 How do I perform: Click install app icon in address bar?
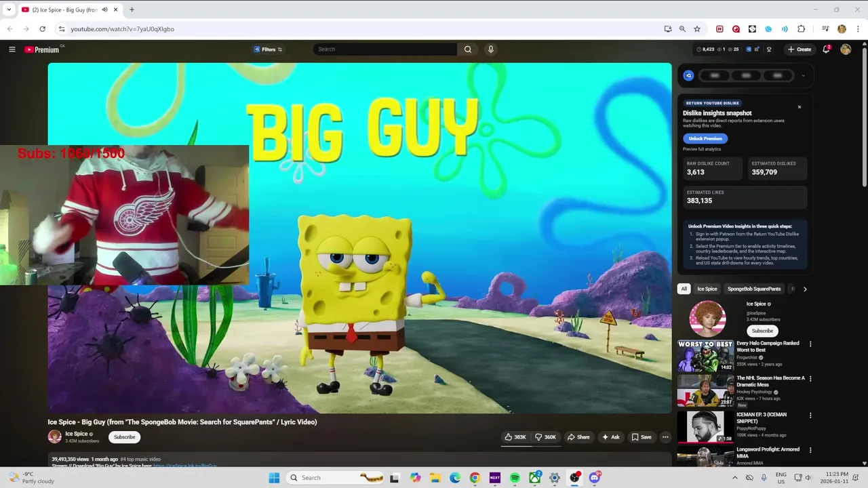668,29
